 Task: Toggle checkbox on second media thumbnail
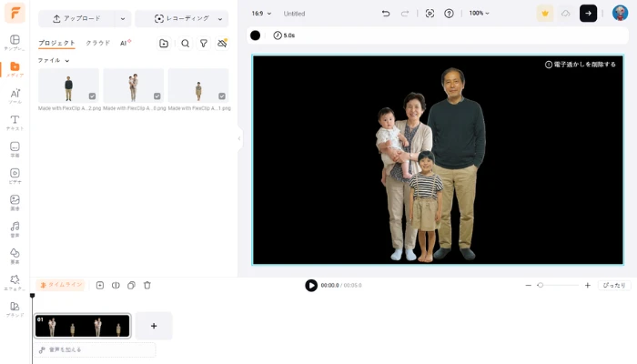coord(157,96)
